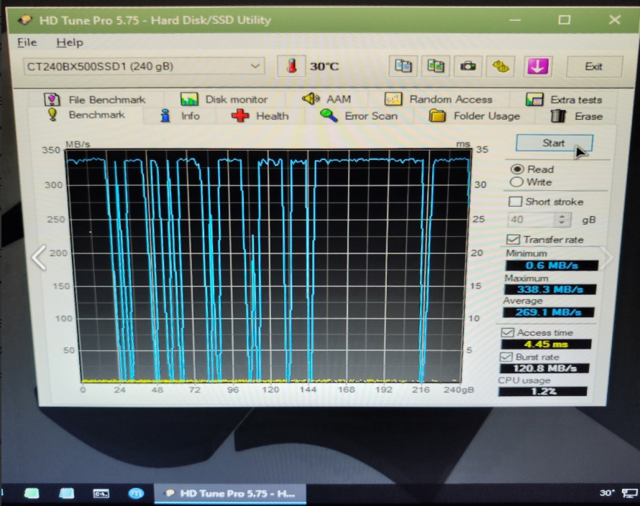The height and width of the screenshot is (506, 640).
Task: Click the thermometer temperature icon
Action: click(292, 66)
